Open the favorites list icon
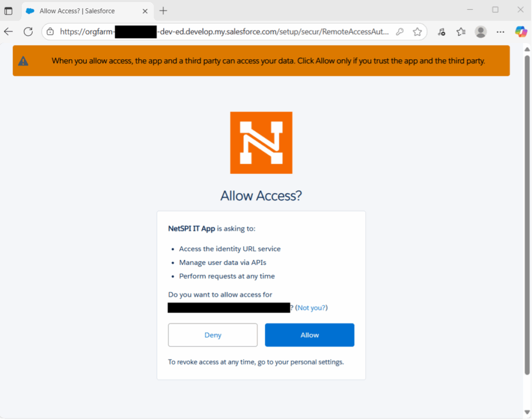The height and width of the screenshot is (420, 532). tap(461, 32)
